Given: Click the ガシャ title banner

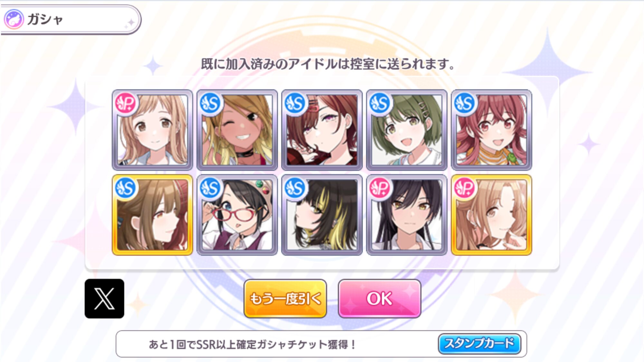Looking at the screenshot, I should coord(71,19).
